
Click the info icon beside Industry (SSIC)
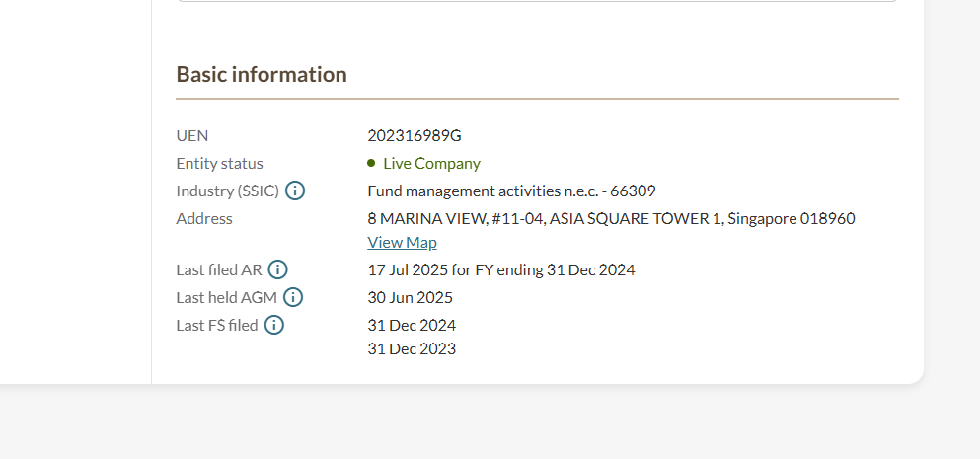click(x=295, y=191)
